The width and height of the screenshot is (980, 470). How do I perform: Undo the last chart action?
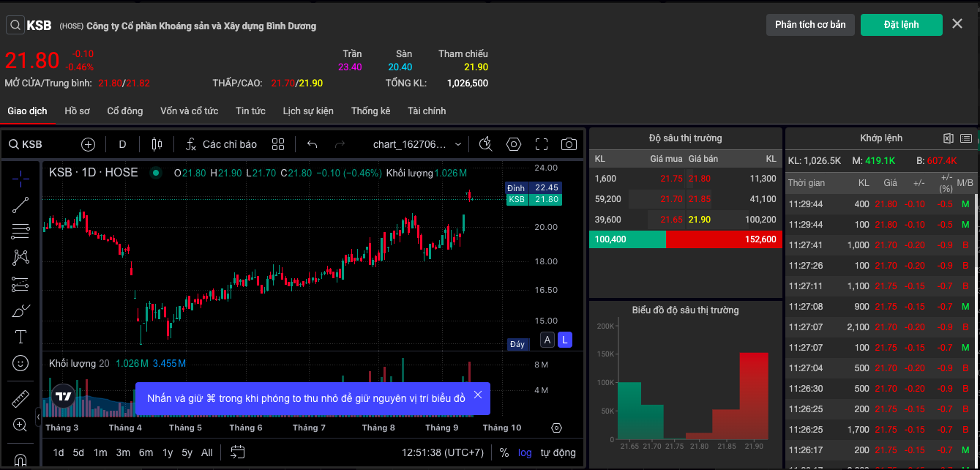(313, 144)
